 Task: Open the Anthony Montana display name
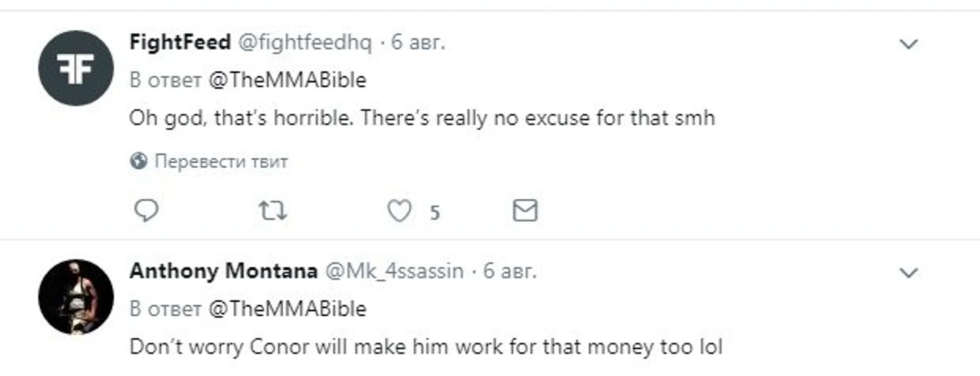pyautogui.click(x=223, y=271)
